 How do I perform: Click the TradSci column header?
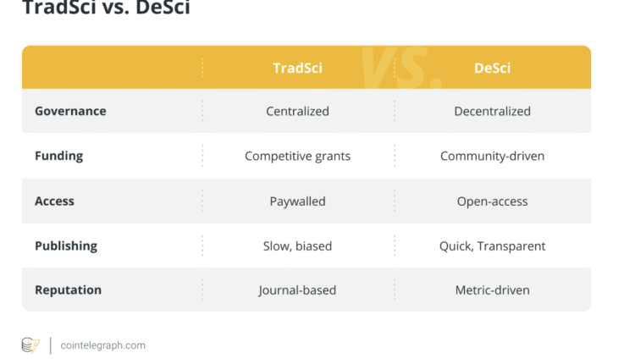(x=297, y=68)
